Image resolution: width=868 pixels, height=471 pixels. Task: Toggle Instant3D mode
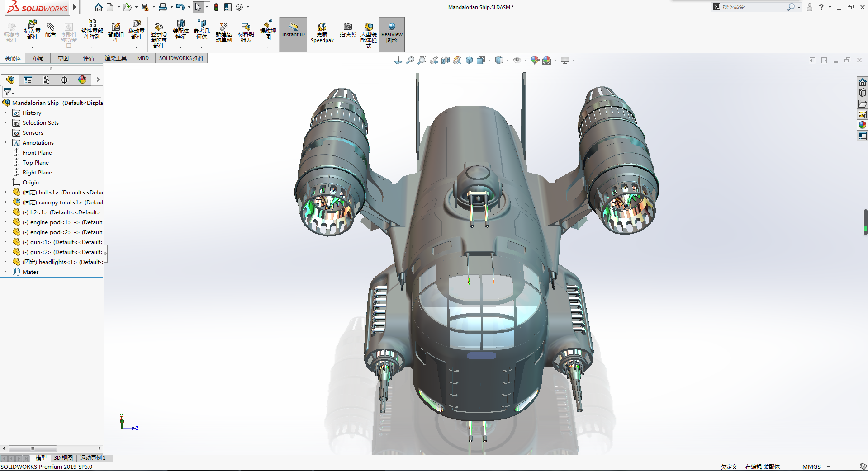pos(294,34)
